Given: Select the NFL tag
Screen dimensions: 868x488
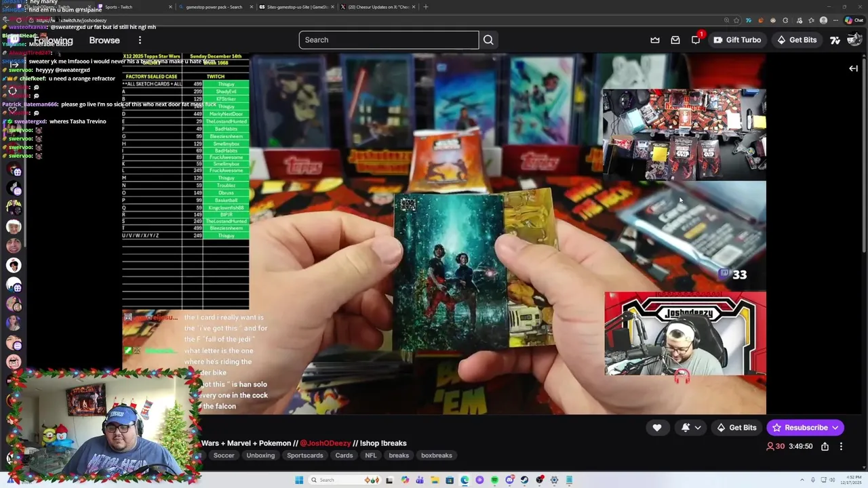Looking at the screenshot, I should point(370,455).
